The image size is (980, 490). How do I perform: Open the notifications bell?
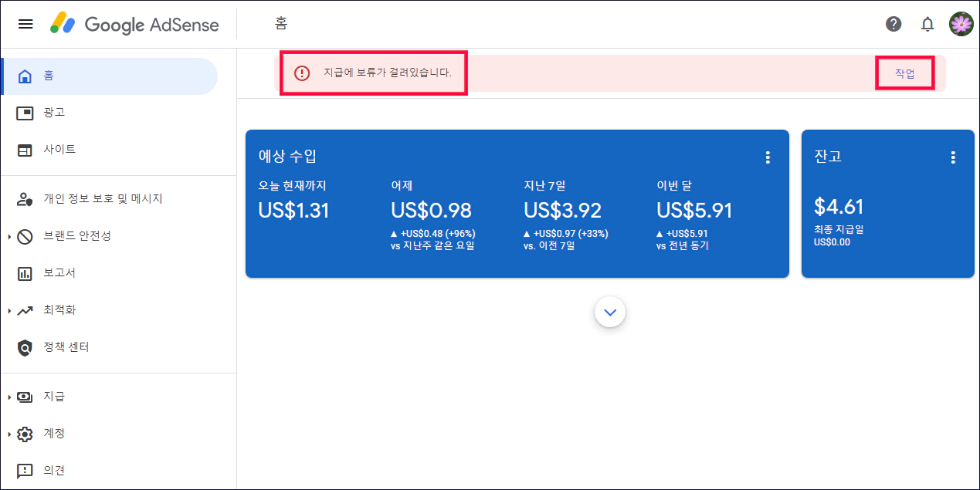tap(927, 24)
